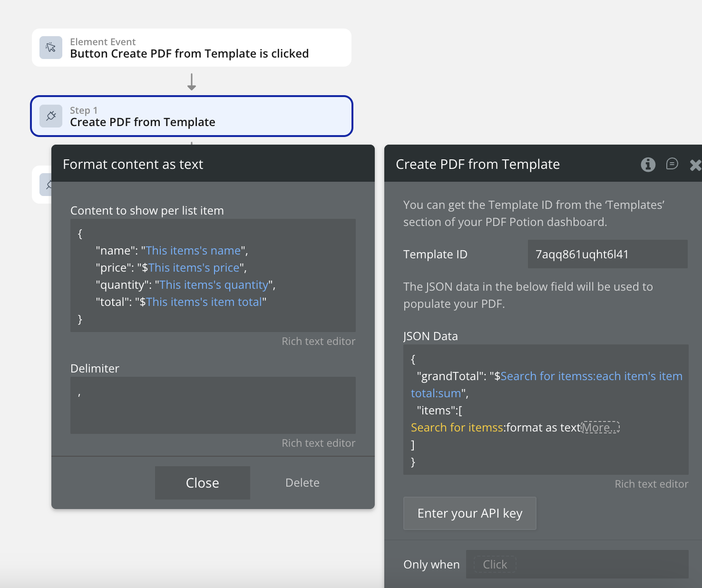Click the Only when condition Click placeholder
Image resolution: width=702 pixels, height=588 pixels.
(495, 565)
